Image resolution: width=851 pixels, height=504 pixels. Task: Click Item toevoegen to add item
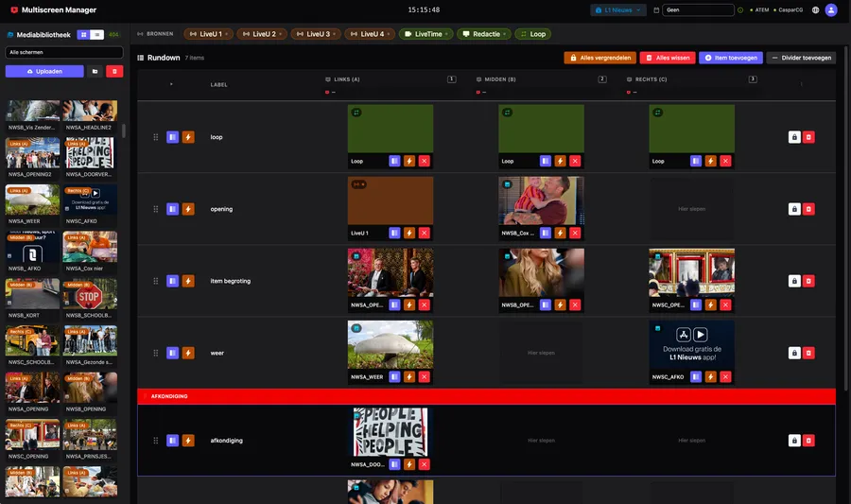point(731,58)
